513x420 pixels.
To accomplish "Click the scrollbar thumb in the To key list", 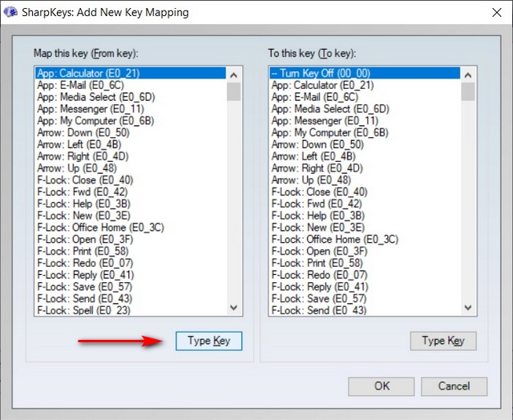I will coord(467,90).
